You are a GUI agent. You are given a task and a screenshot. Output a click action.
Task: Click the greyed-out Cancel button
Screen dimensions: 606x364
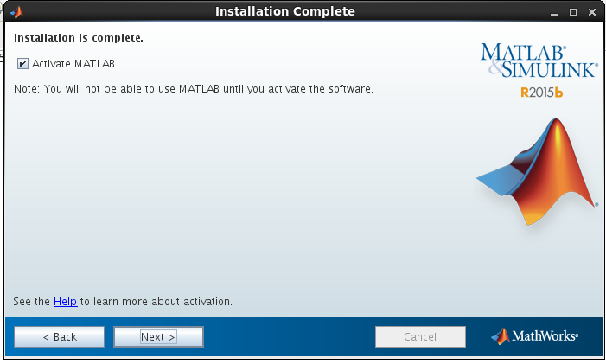tap(420, 336)
